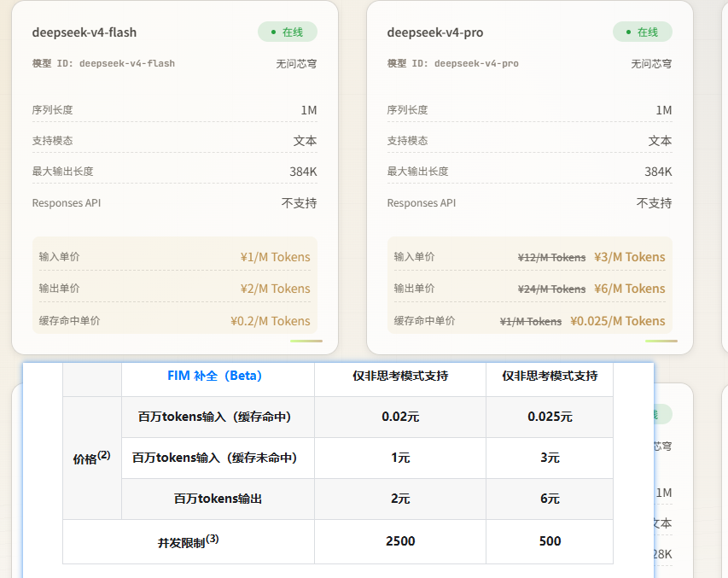The width and height of the screenshot is (728, 578).
Task: Select model ID text deepseek-v4-flash
Action: [127, 63]
